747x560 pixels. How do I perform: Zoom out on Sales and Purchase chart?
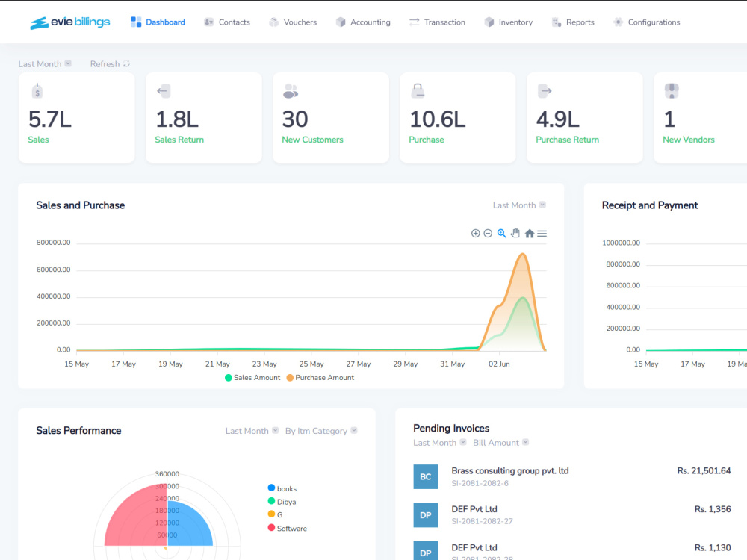point(488,233)
